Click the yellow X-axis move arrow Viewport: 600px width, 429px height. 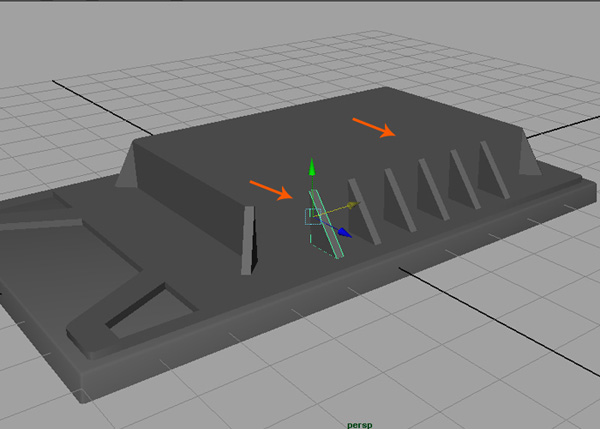[x=354, y=205]
